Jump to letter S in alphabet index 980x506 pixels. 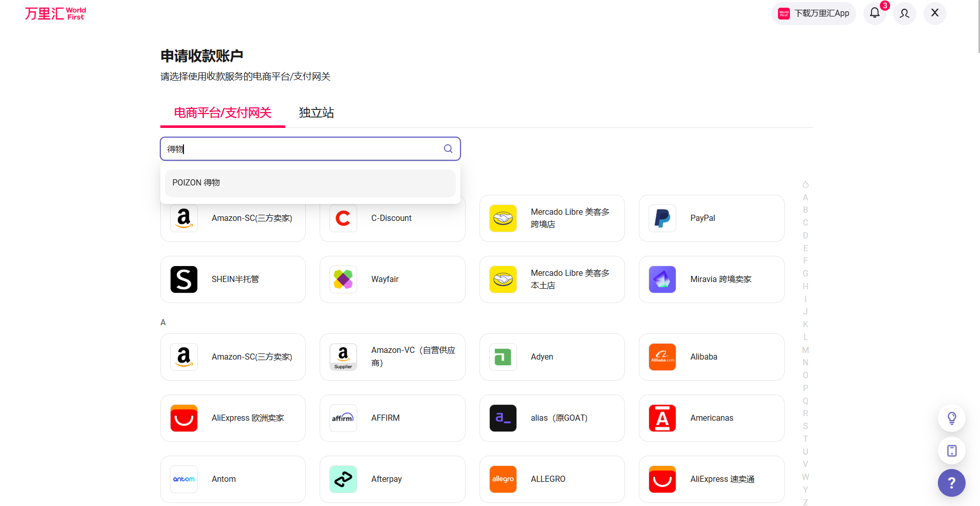tap(805, 426)
